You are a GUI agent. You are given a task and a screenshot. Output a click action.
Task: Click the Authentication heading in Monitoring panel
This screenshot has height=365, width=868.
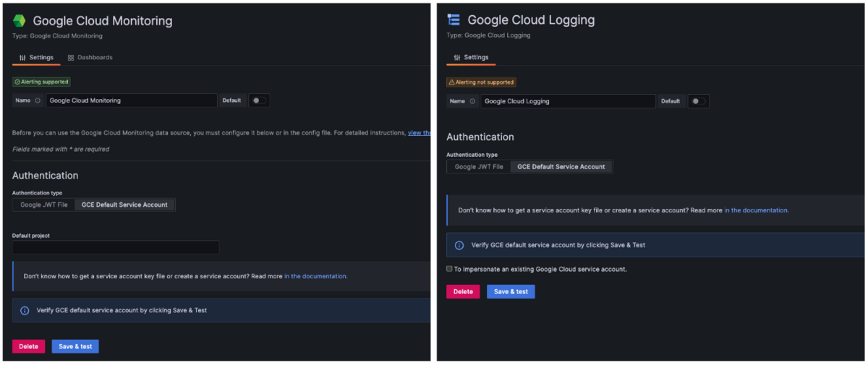(46, 175)
